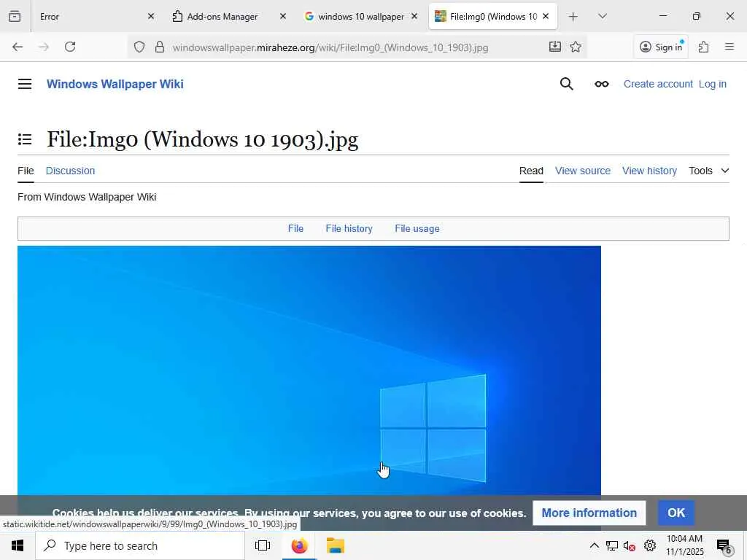
Task: Open a new browser tab
Action: coord(573,17)
